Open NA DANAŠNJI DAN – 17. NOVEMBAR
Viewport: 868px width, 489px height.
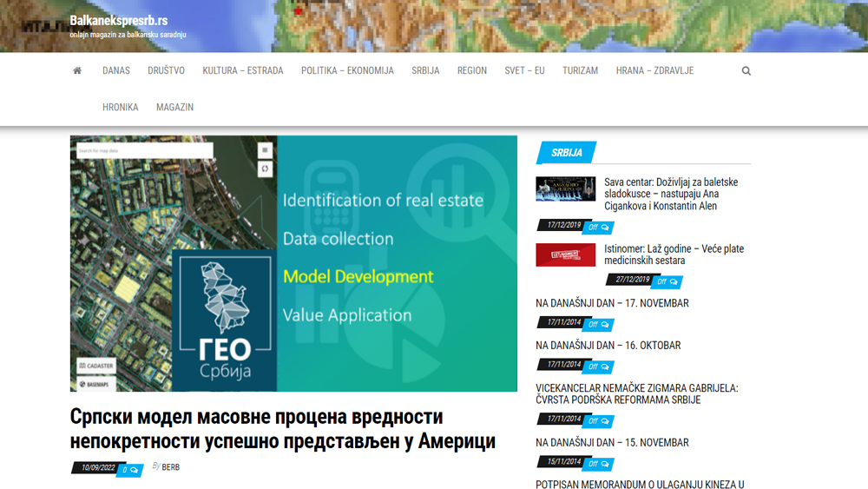[612, 303]
